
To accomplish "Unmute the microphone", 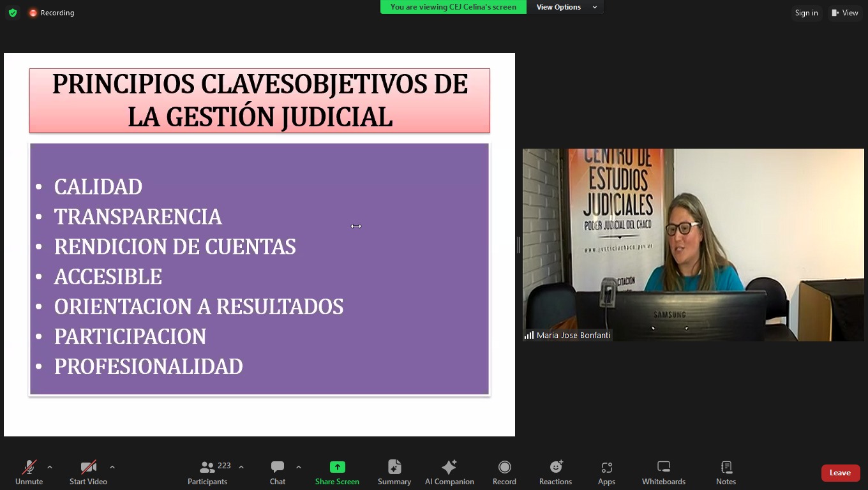I will (29, 472).
